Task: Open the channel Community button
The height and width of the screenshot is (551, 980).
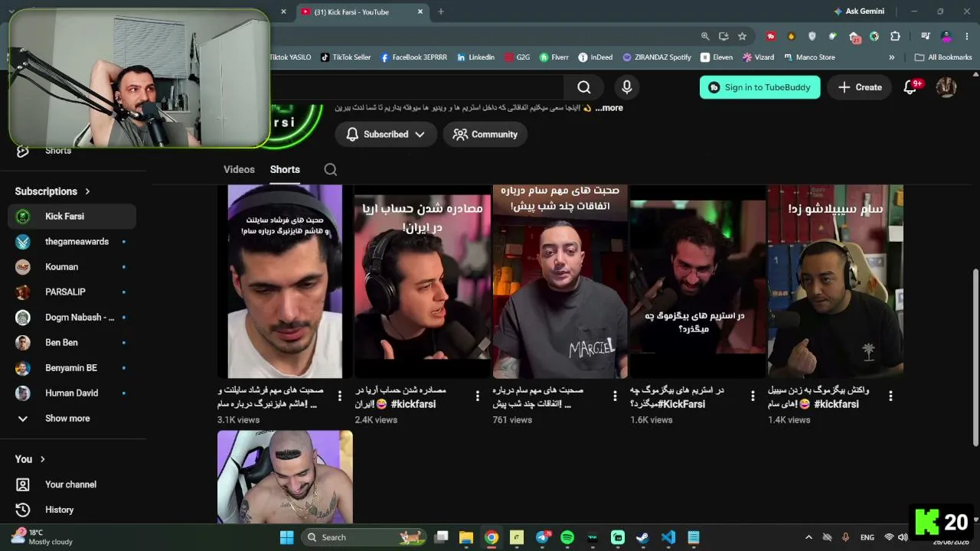Action: coord(485,135)
